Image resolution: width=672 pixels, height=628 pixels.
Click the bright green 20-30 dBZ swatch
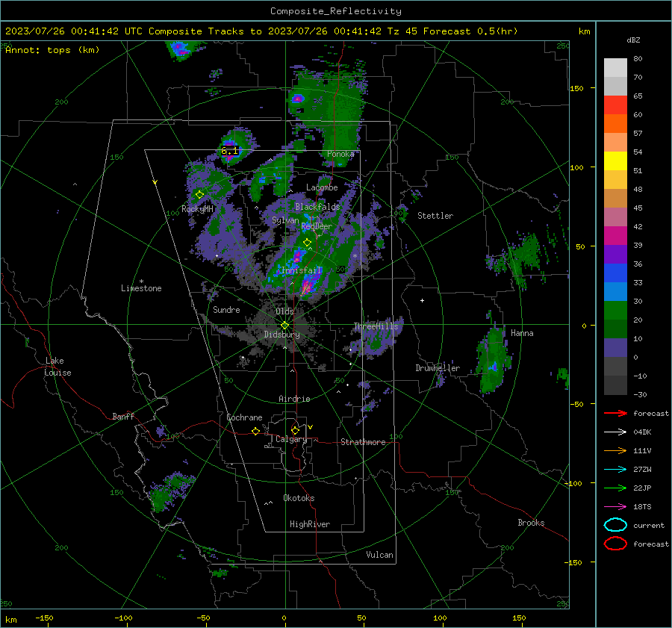[x=615, y=311]
